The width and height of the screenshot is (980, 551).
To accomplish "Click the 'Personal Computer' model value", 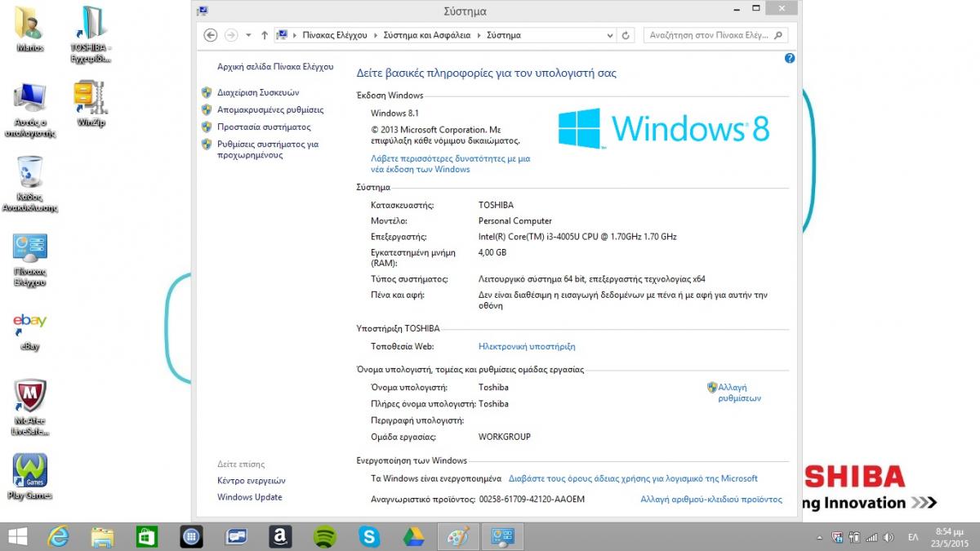I will (515, 220).
